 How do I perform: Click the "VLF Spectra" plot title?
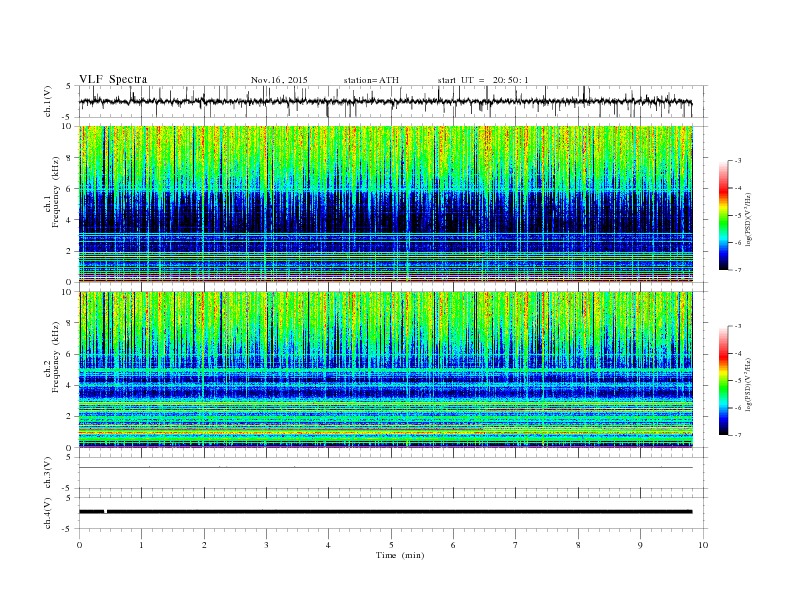113,79
